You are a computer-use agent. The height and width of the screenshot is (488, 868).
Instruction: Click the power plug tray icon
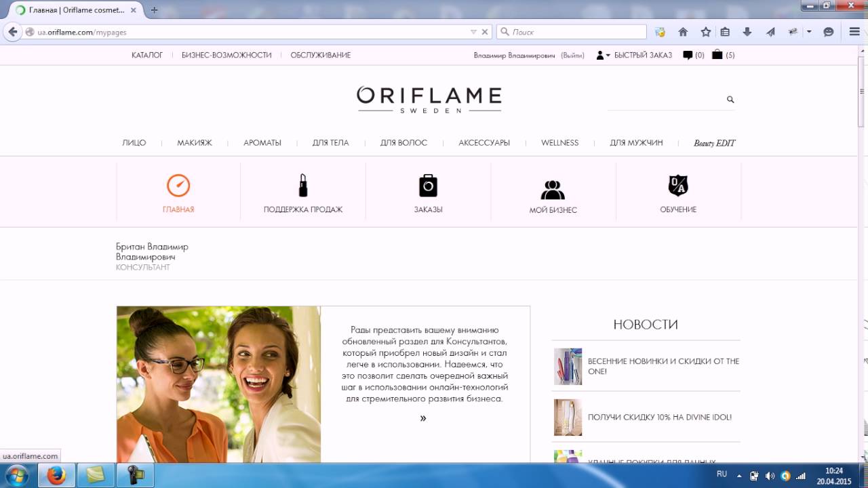754,476
